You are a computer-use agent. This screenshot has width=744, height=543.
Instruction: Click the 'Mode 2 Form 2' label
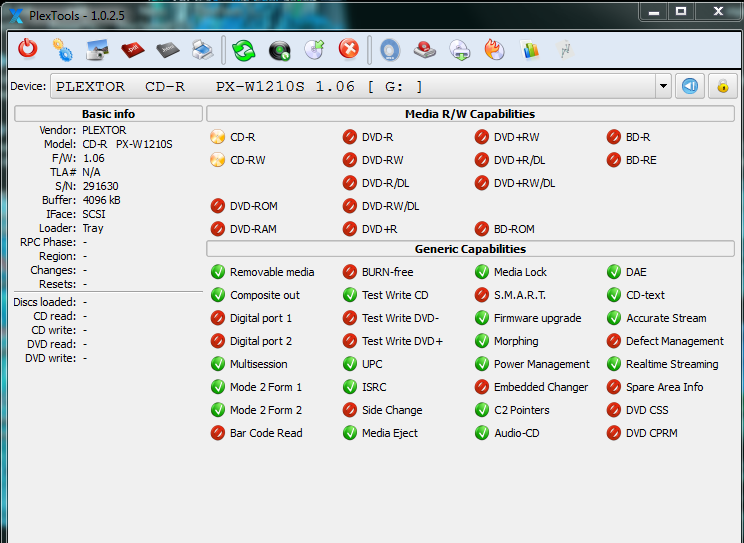(266, 410)
